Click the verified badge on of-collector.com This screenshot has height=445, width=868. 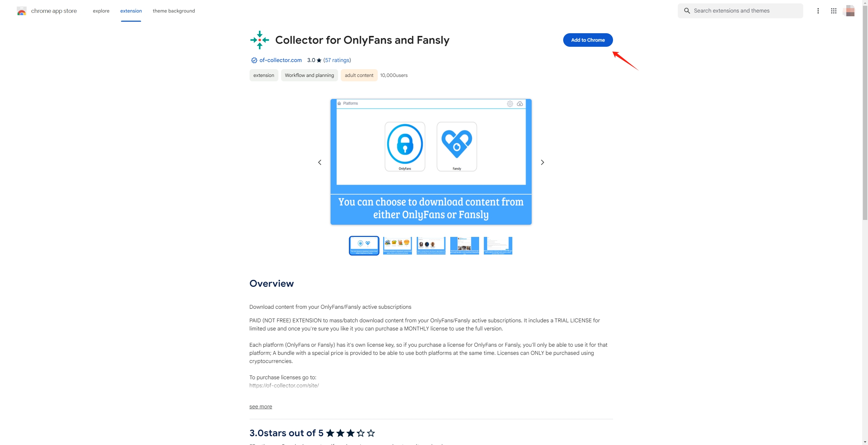coord(254,60)
